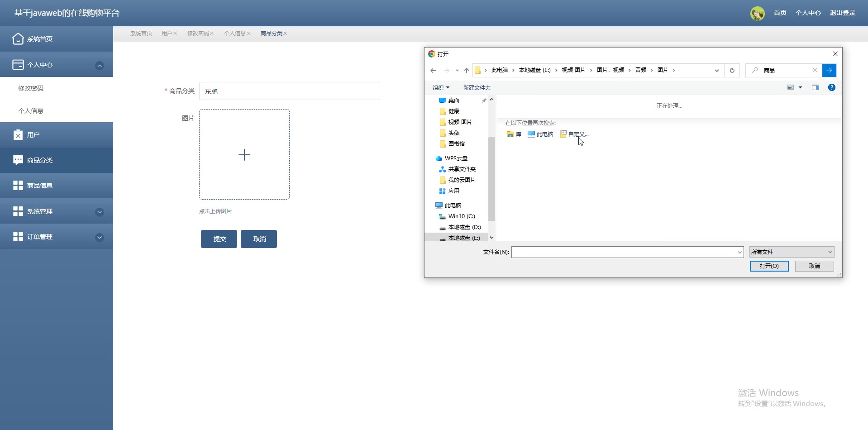Click the up-one-level arrow in file dialog
Screen dimensions: 868x430
[x=467, y=70]
